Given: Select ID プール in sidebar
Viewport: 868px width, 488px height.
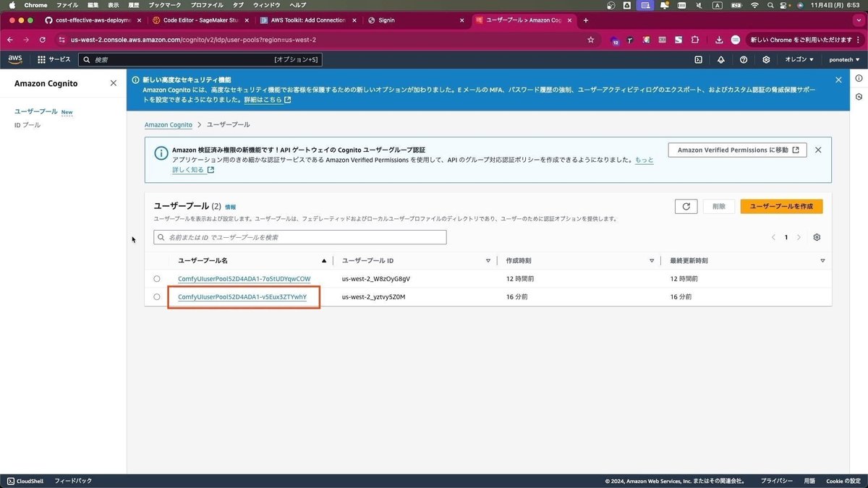Looking at the screenshot, I should pos(27,125).
